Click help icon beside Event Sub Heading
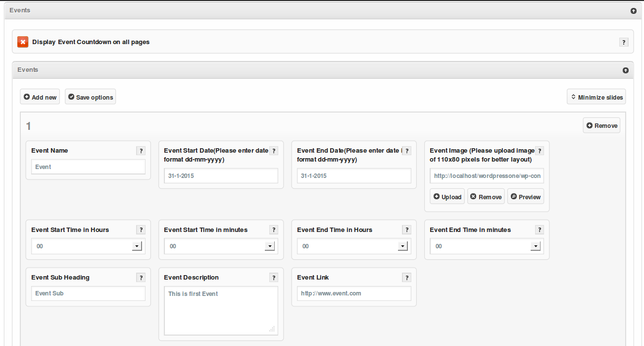This screenshot has width=644, height=346. tap(141, 278)
